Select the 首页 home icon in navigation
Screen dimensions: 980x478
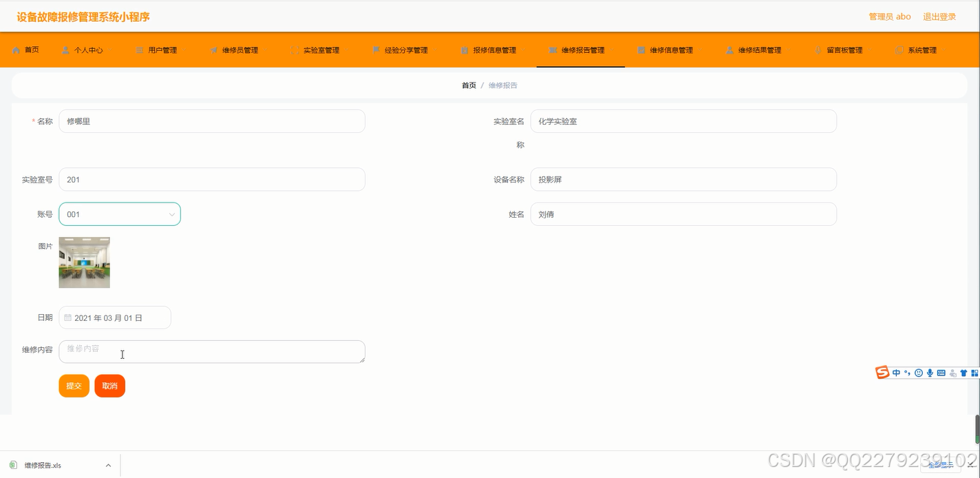(x=17, y=49)
